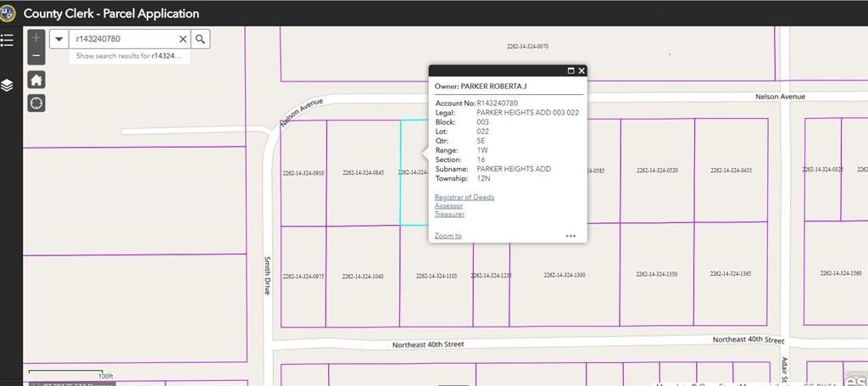Image resolution: width=868 pixels, height=386 pixels.
Task: Zoom out of the map
Action: (36, 56)
